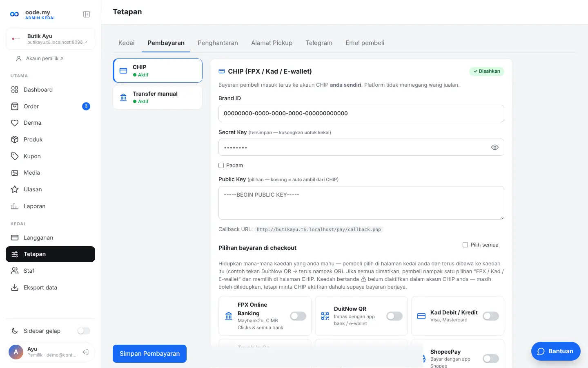
Task: Click the Callback URL text
Action: (x=319, y=229)
